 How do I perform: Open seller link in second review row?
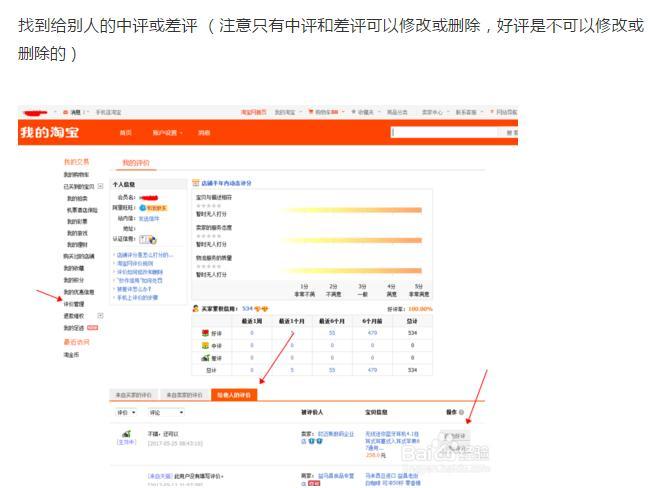click(335, 476)
